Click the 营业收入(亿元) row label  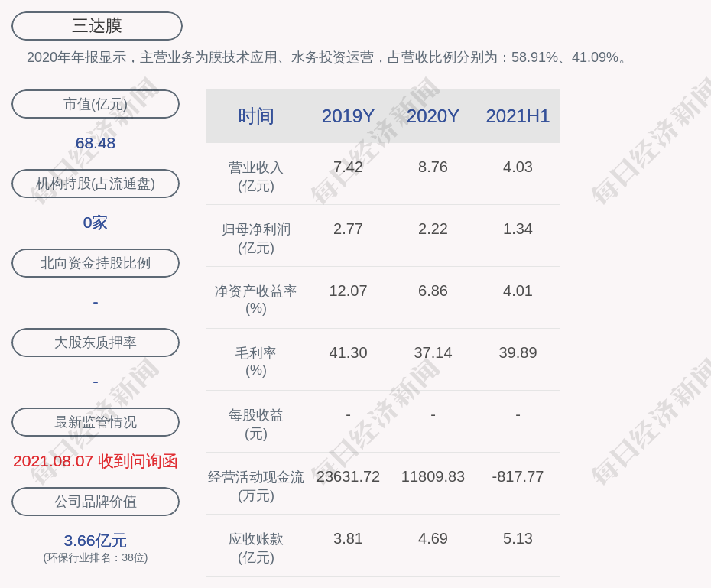tap(256, 177)
